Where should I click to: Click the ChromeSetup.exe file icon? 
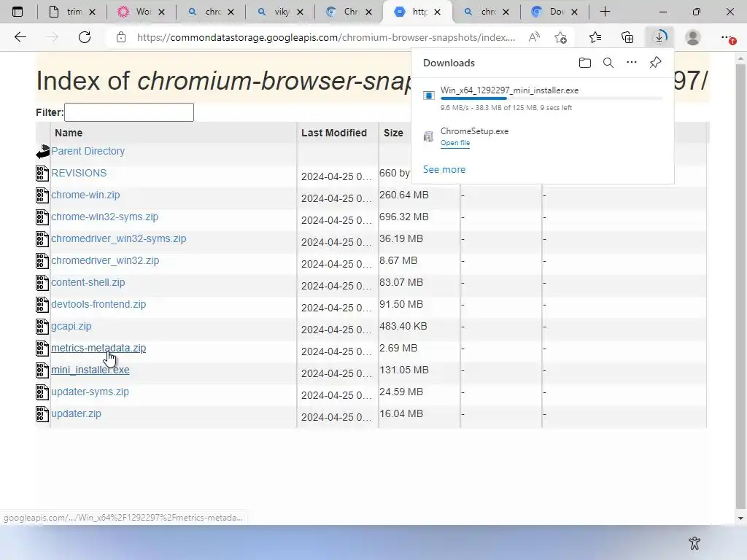(428, 136)
